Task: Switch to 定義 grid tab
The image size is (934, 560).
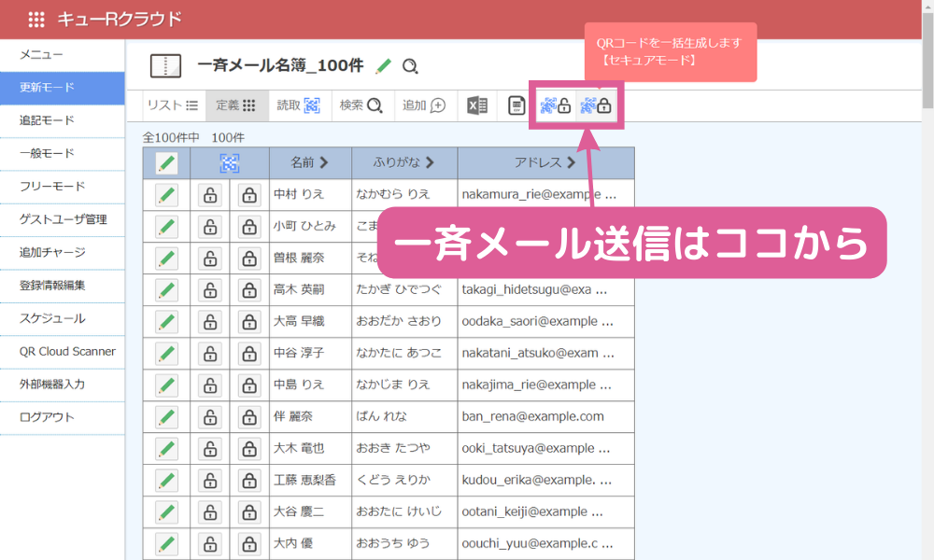Action: pyautogui.click(x=236, y=105)
